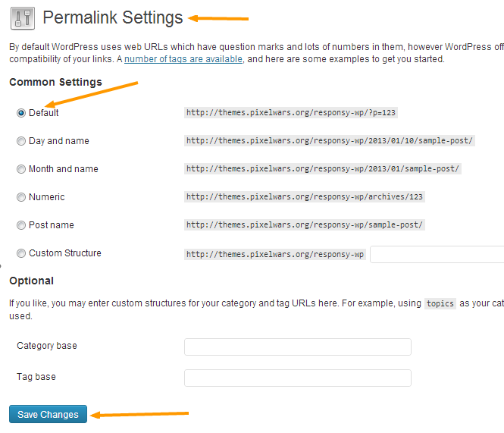
Task: Click the Month and name example URL
Action: [323, 169]
